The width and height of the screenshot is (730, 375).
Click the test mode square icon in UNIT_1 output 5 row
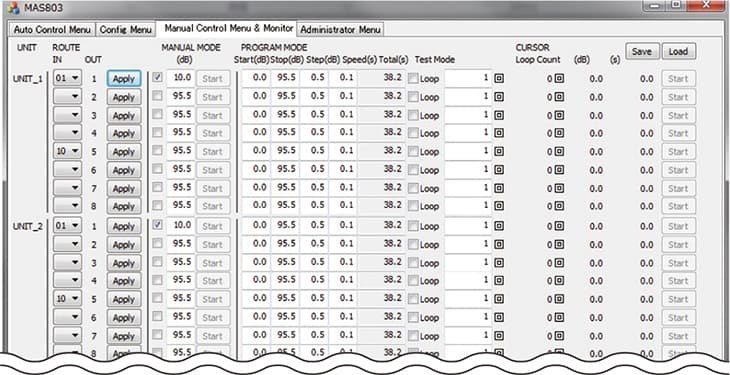point(499,151)
